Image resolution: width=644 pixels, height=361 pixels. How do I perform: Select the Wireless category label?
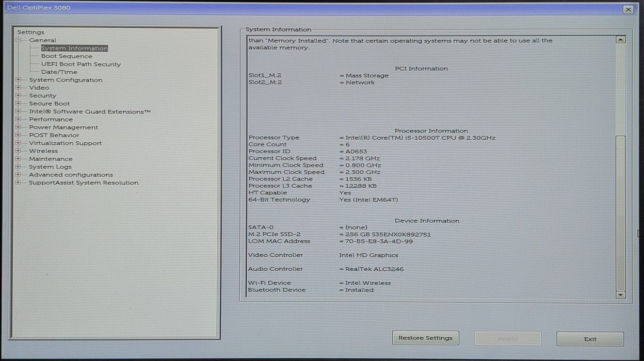(43, 151)
